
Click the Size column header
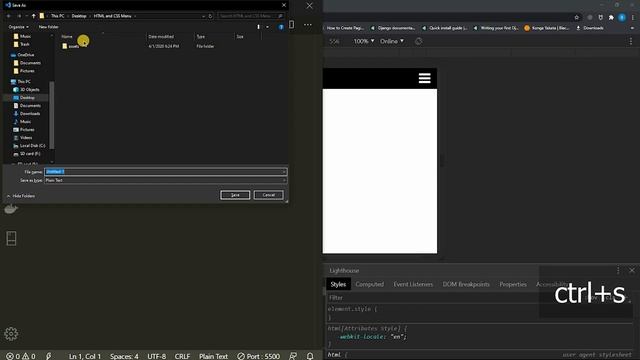[240, 37]
